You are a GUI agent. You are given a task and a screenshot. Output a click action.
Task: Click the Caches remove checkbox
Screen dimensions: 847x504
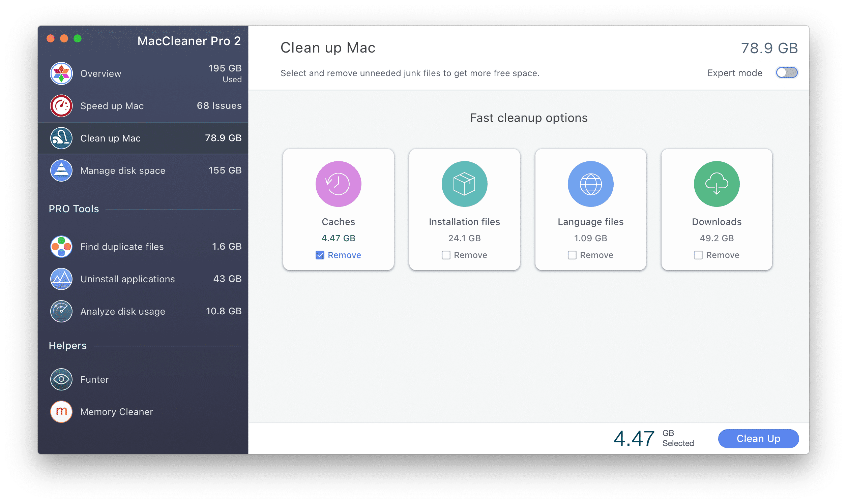(x=319, y=254)
